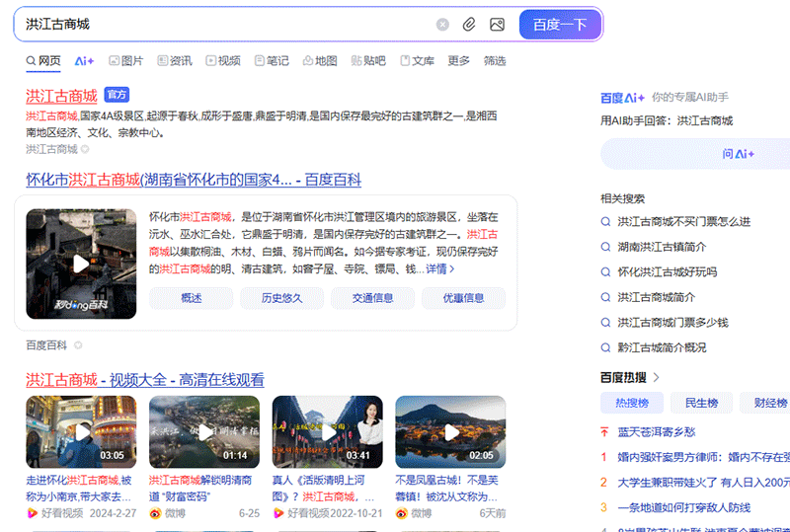Expand the 百度热搜 arrow
The width and height of the screenshot is (790, 532).
coord(657,377)
